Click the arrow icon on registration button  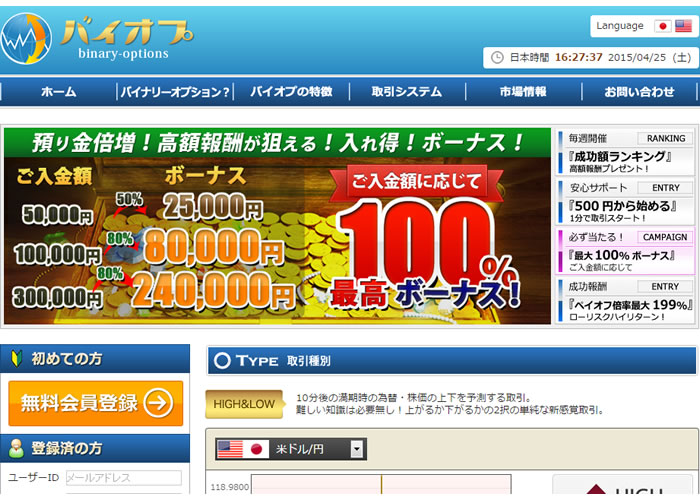tap(157, 403)
